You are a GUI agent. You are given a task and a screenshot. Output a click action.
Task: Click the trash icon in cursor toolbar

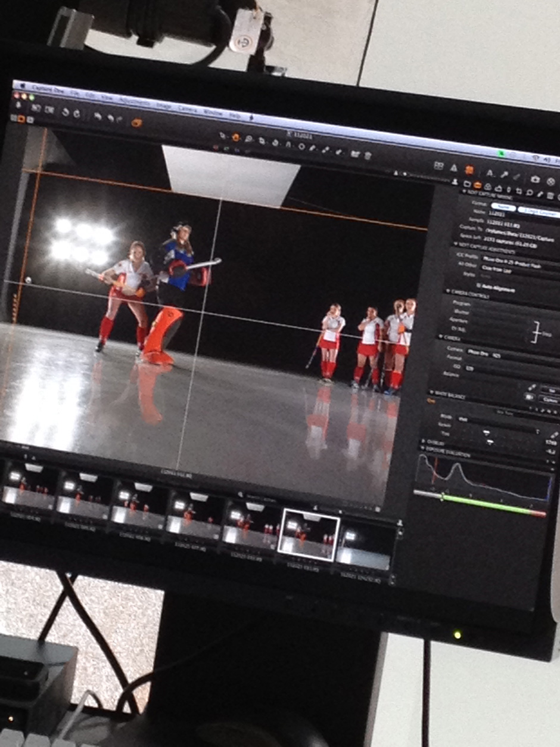pyautogui.click(x=368, y=155)
